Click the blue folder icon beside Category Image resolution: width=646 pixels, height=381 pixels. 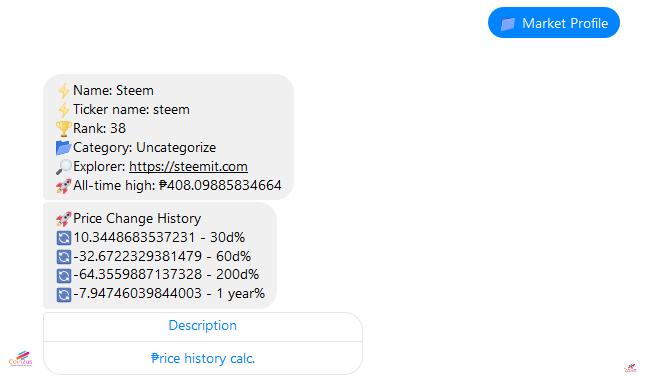63,147
